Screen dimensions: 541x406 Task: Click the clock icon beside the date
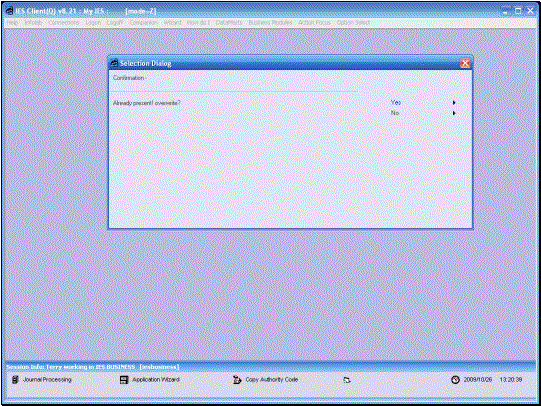(x=455, y=379)
